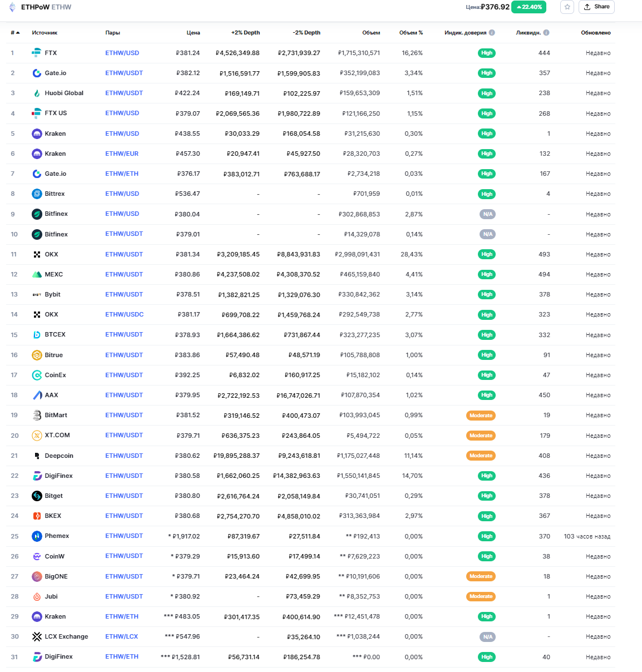Screen dimensions: 642x672
Task: Open ETHW/USD pair link for FTX
Action: (122, 53)
